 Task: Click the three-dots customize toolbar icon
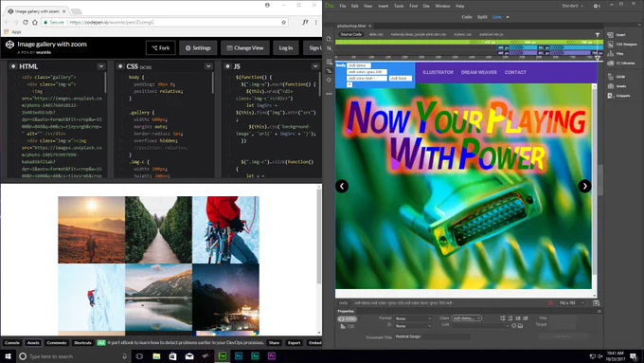pyautogui.click(x=329, y=94)
